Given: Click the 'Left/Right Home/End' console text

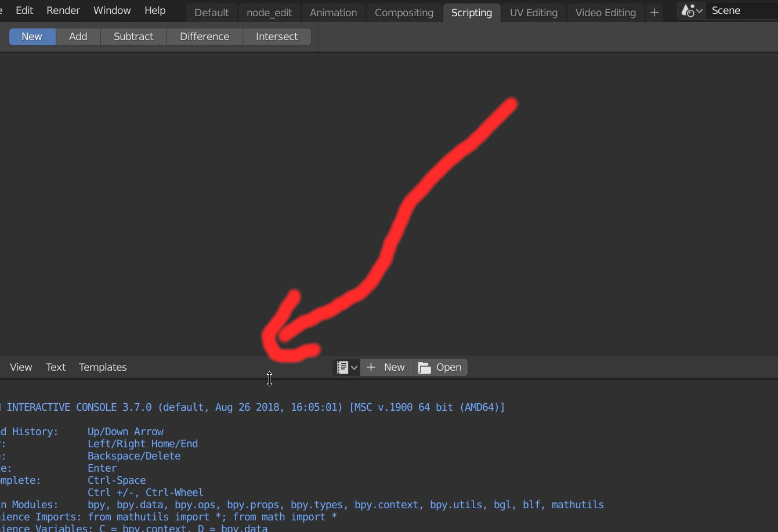Looking at the screenshot, I should coord(143,444).
